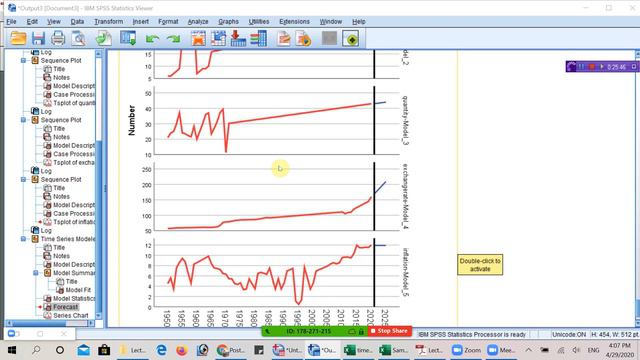640x360 pixels.
Task: Select Model Statistics in the outline
Action: (74, 298)
